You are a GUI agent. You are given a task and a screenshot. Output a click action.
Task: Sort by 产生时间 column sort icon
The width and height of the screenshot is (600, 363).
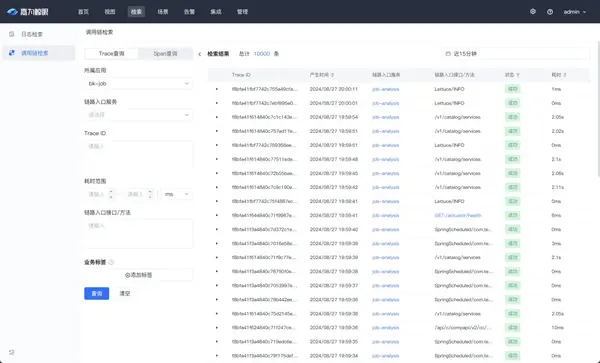point(333,75)
